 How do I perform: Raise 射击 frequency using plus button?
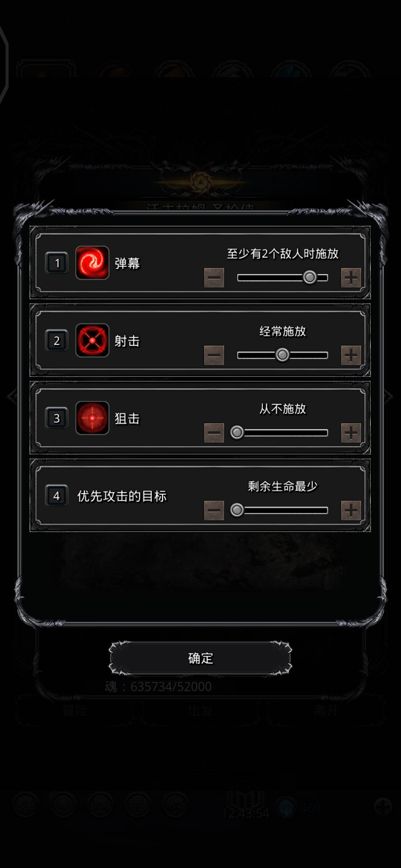(351, 355)
